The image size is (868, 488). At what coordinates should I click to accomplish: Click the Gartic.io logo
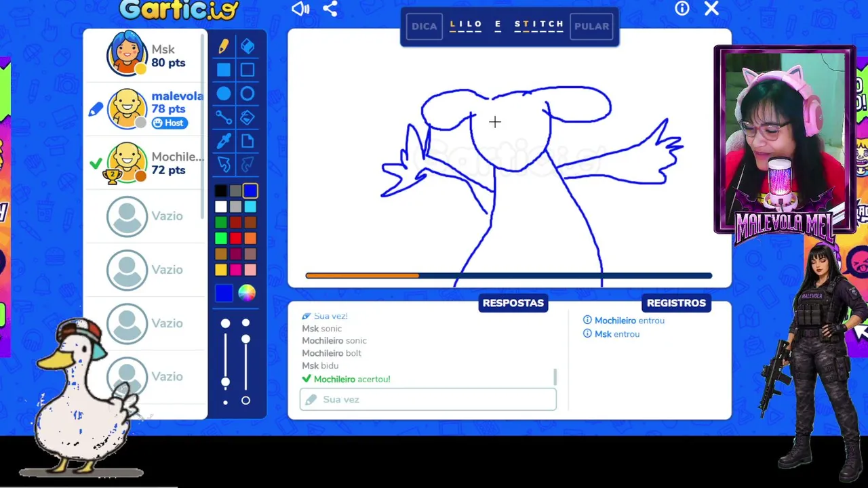179,9
